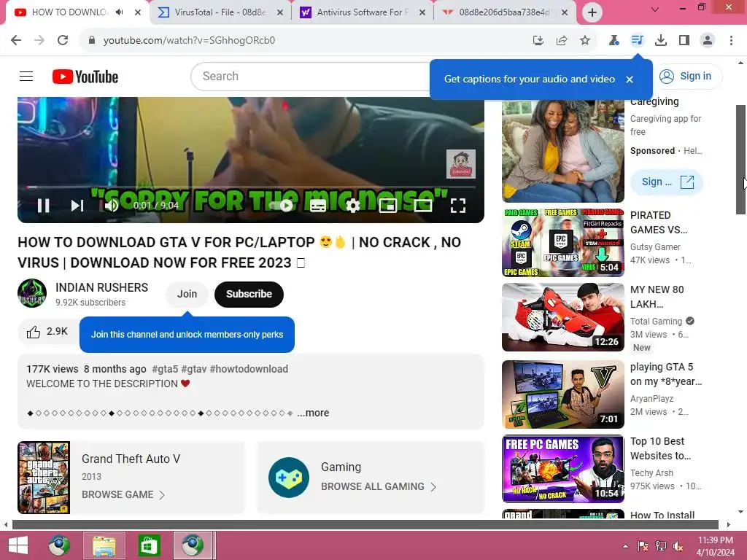Open the YouTube hamburger guide menu
This screenshot has height=560, width=747.
26,76
